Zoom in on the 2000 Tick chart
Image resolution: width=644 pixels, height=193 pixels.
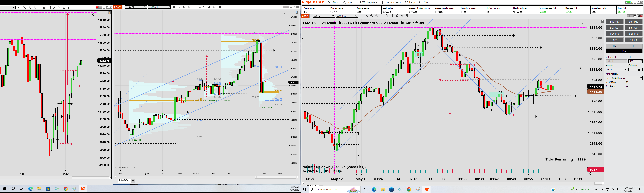pyautogui.click(x=372, y=16)
